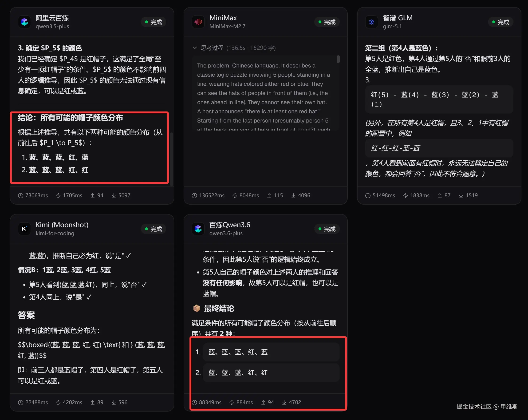The image size is (528, 420).
Task: Collapse the 思考过程 section in MiniMax card
Action: [195, 48]
